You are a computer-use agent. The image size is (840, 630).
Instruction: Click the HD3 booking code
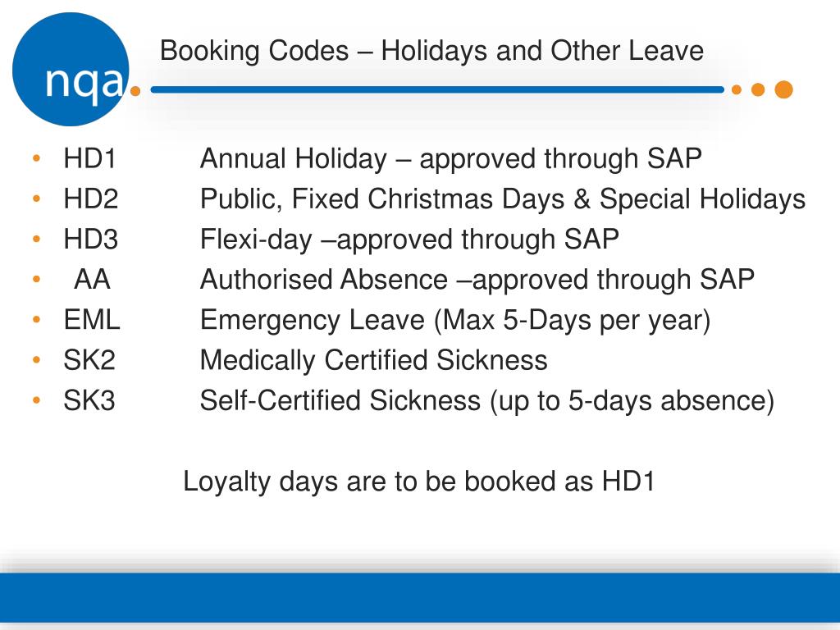click(90, 239)
